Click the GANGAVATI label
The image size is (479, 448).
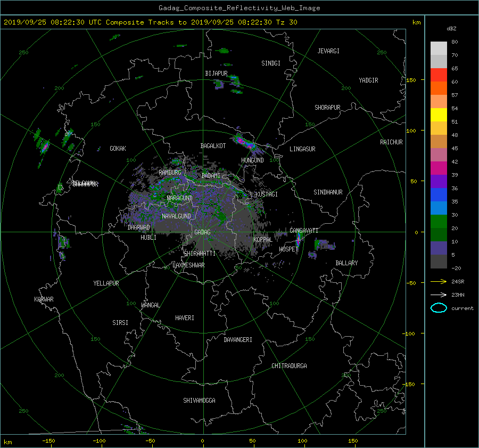[304, 231]
